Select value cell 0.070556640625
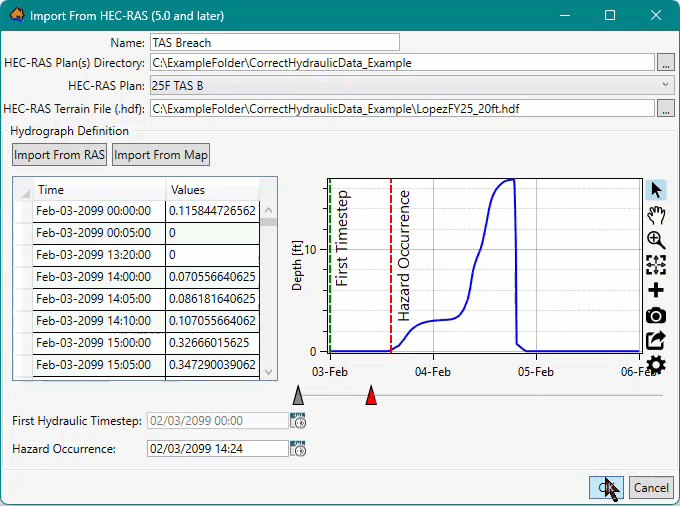 pos(212,277)
